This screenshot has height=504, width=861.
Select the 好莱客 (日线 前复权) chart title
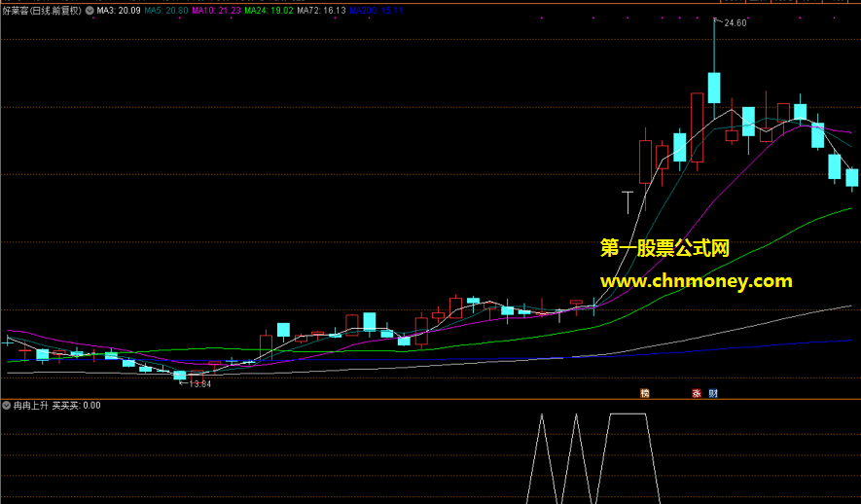coord(42,11)
